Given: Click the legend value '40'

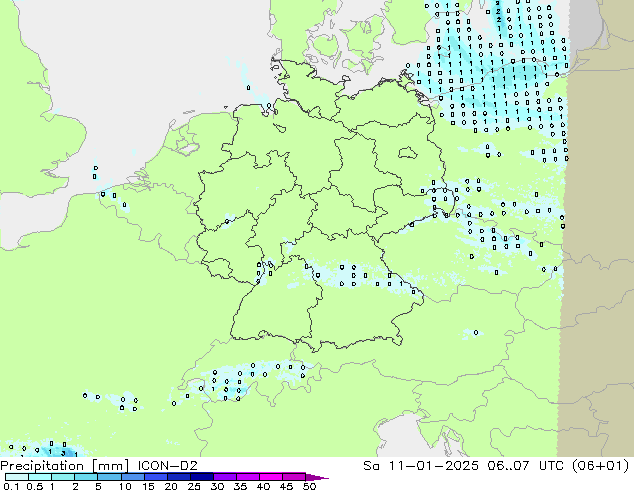Looking at the screenshot, I should click(x=263, y=486).
